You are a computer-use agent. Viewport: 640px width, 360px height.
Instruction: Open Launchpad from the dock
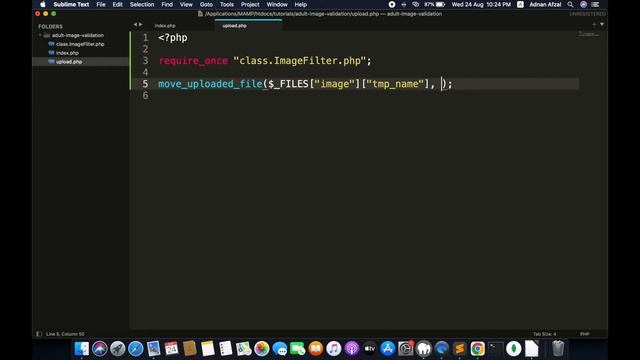[x=118, y=349]
